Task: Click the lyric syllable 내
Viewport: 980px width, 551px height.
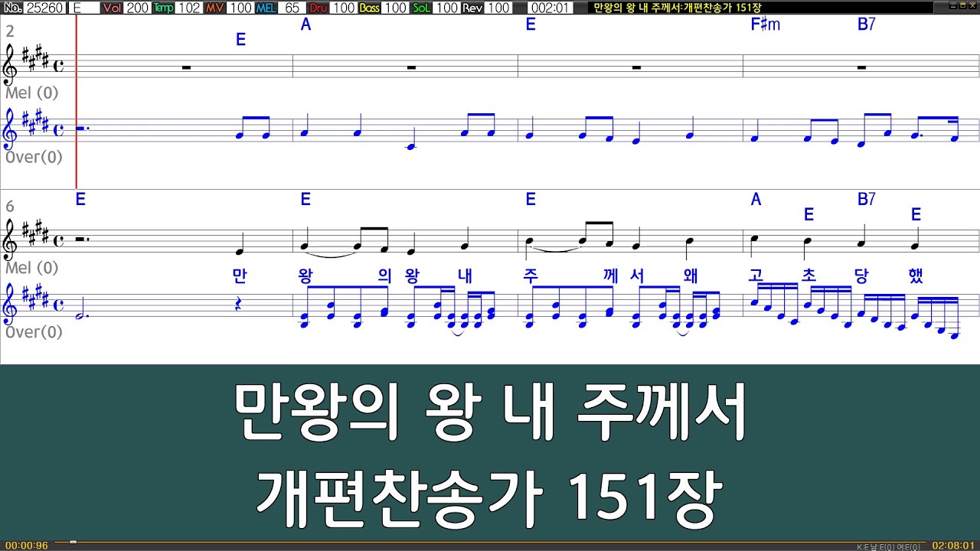Action: (465, 276)
